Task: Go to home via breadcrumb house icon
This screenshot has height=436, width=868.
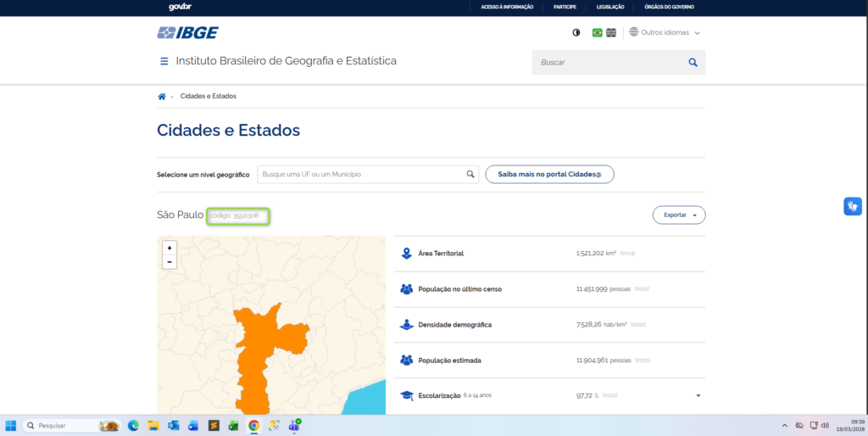Action: pyautogui.click(x=162, y=96)
